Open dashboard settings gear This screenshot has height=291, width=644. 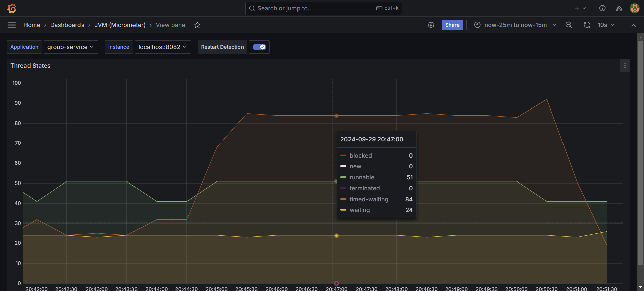[431, 25]
